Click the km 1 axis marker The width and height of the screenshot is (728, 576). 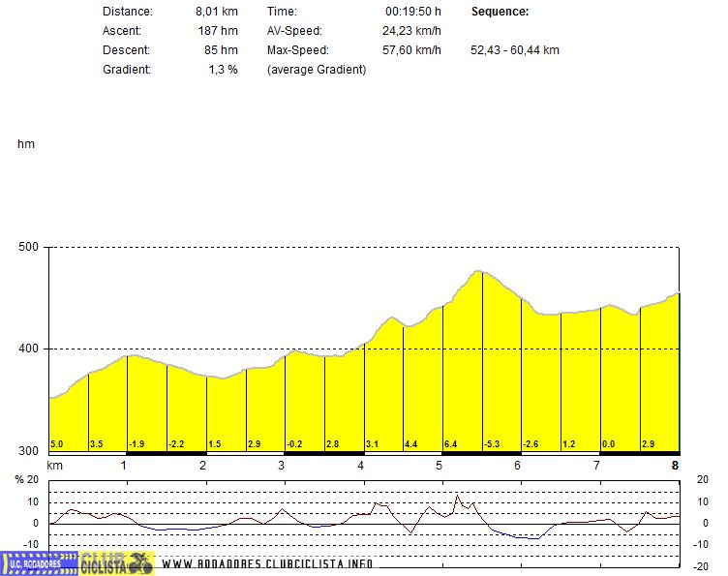pyautogui.click(x=125, y=466)
